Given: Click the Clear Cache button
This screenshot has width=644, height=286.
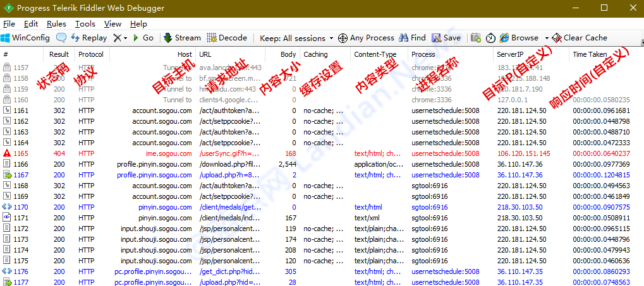Looking at the screenshot, I should click(580, 38).
